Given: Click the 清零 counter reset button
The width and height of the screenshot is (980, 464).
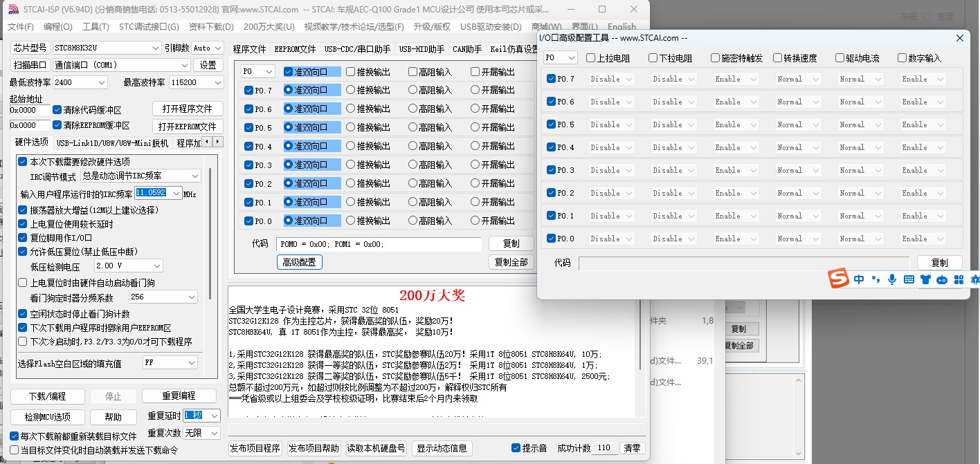Looking at the screenshot, I should coord(633,447).
